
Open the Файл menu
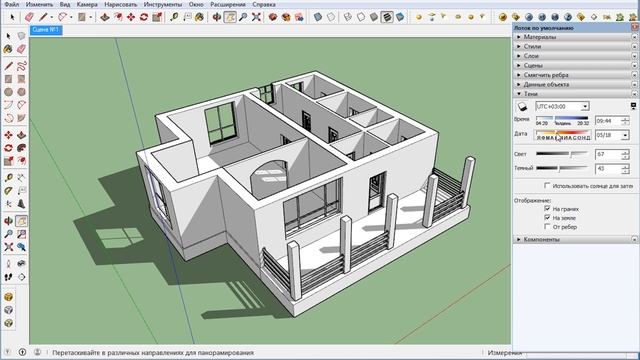(x=12, y=4)
